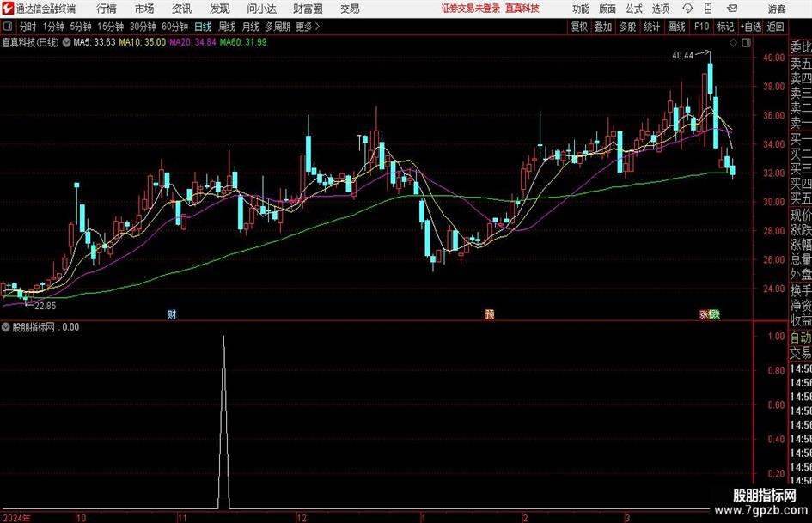Open F10 company info
Image resolution: width=812 pixels, height=523 pixels.
coord(702,27)
